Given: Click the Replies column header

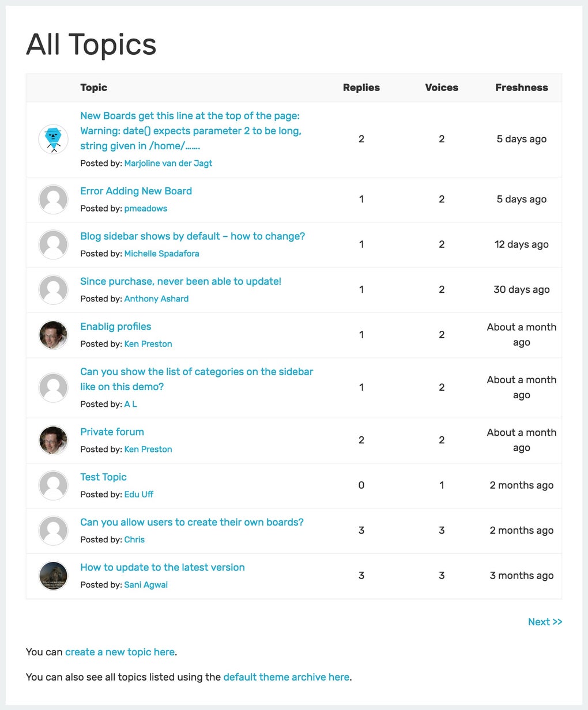Looking at the screenshot, I should pyautogui.click(x=361, y=88).
